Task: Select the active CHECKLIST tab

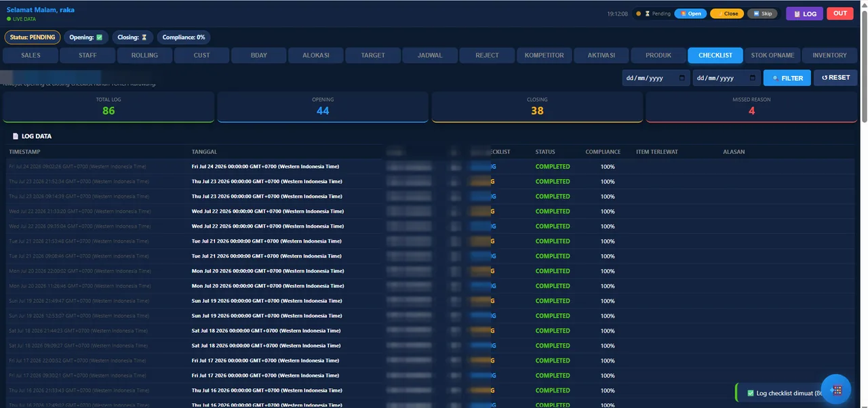Action: (x=715, y=56)
